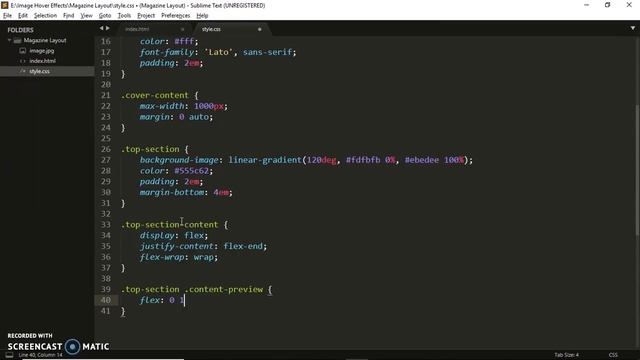Go to next tab with right arrow
Screen dimensions: 640x360
tap(108, 28)
